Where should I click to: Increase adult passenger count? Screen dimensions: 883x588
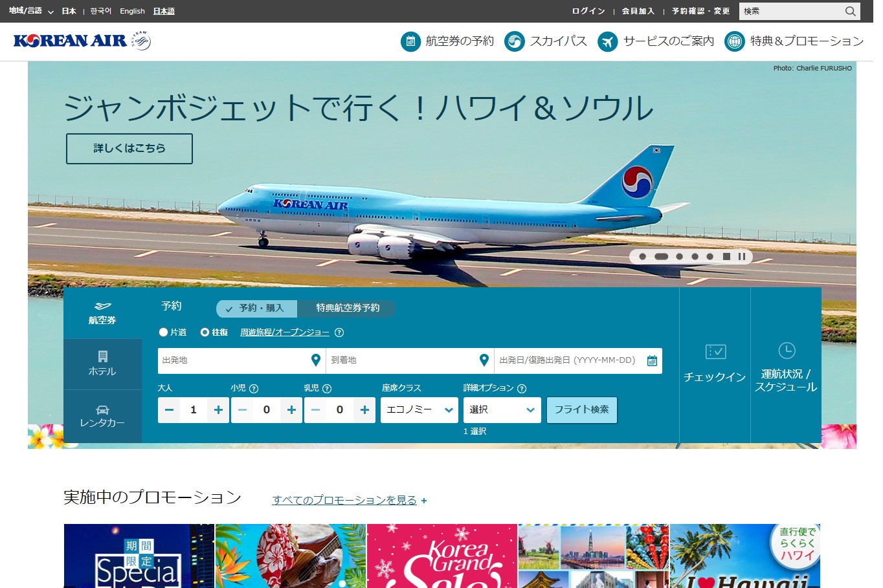click(x=218, y=410)
